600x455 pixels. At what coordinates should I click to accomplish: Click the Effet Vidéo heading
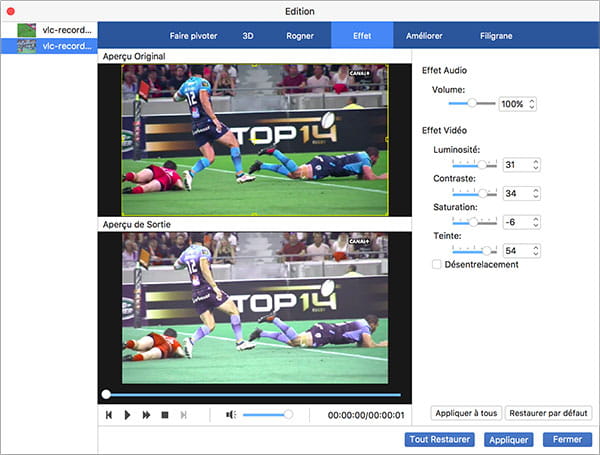(444, 130)
